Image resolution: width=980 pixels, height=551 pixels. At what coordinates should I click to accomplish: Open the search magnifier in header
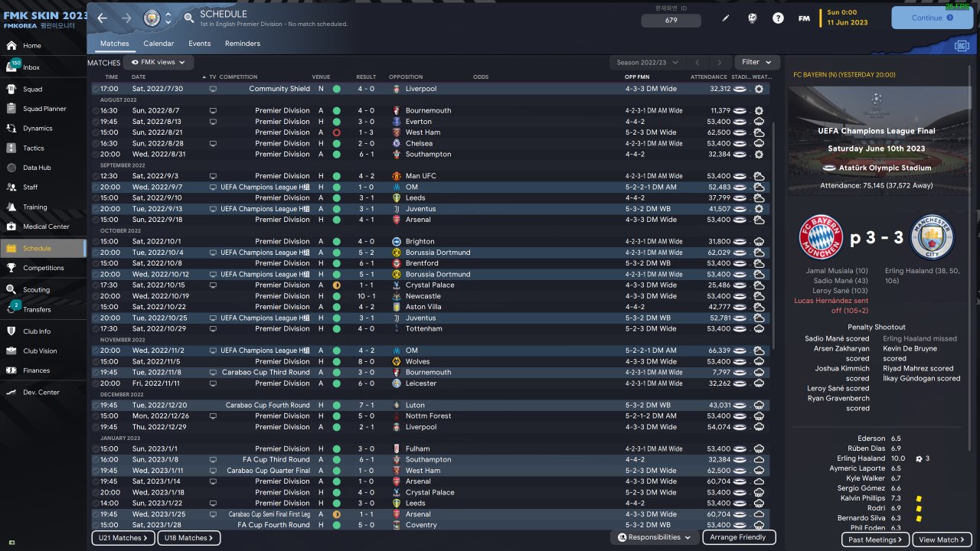pos(189,18)
